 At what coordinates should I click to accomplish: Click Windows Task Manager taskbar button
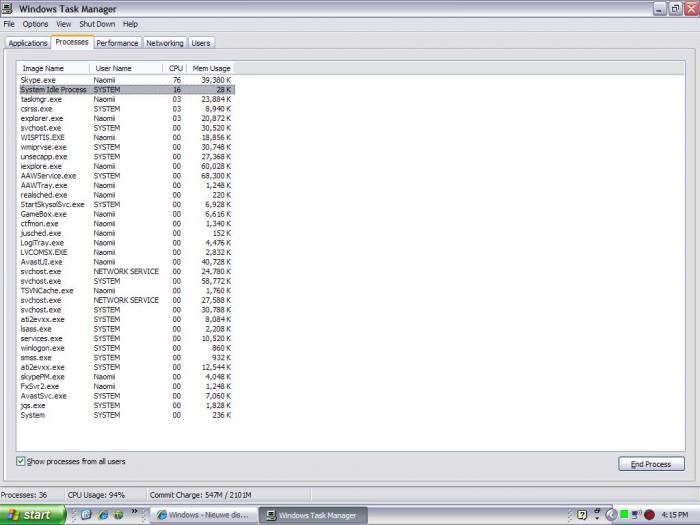pyautogui.click(x=313, y=515)
